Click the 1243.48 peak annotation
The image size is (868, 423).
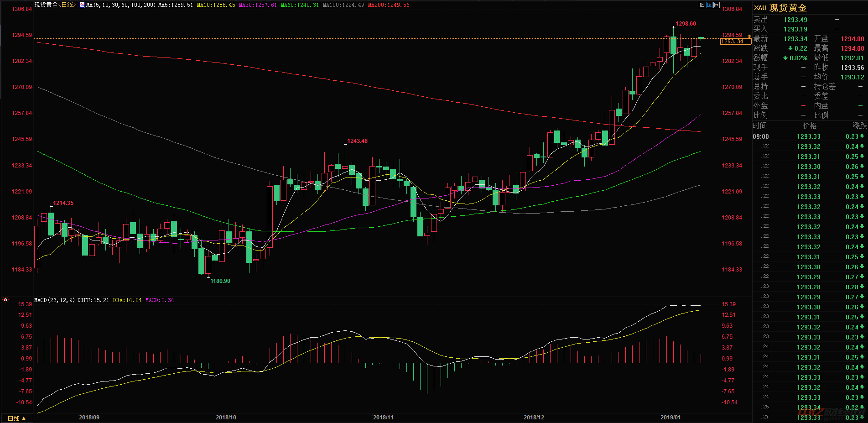pyautogui.click(x=358, y=141)
